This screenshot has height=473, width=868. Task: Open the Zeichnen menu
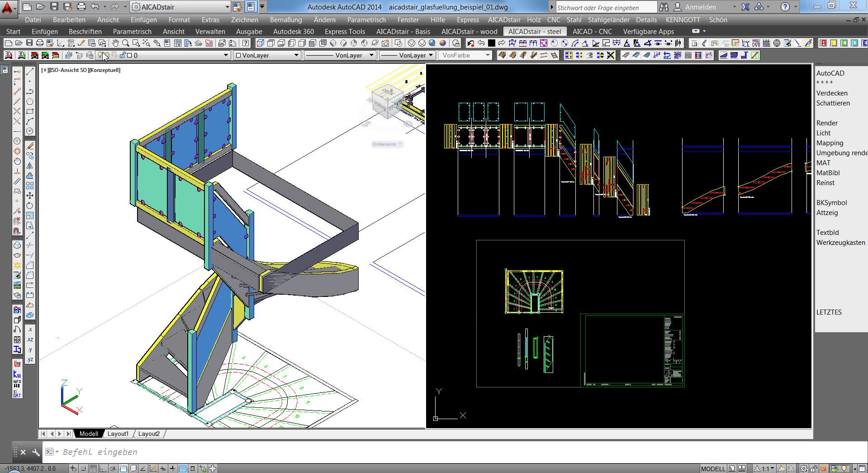(244, 20)
